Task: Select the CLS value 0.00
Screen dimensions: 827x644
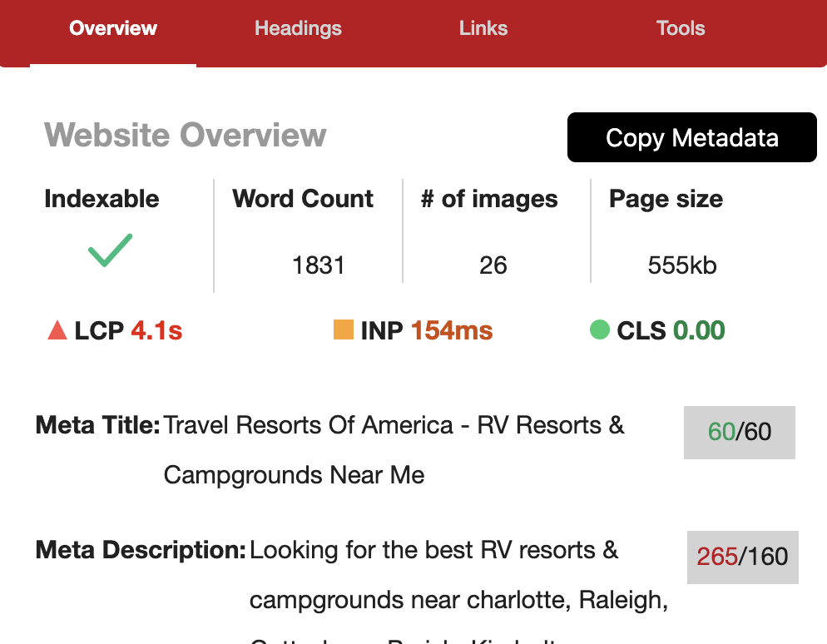Action: [699, 330]
